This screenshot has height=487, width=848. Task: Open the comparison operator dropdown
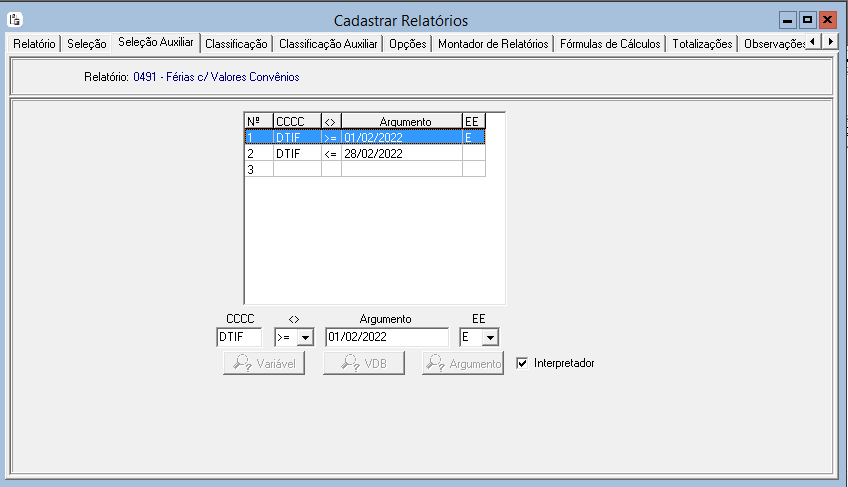point(305,338)
